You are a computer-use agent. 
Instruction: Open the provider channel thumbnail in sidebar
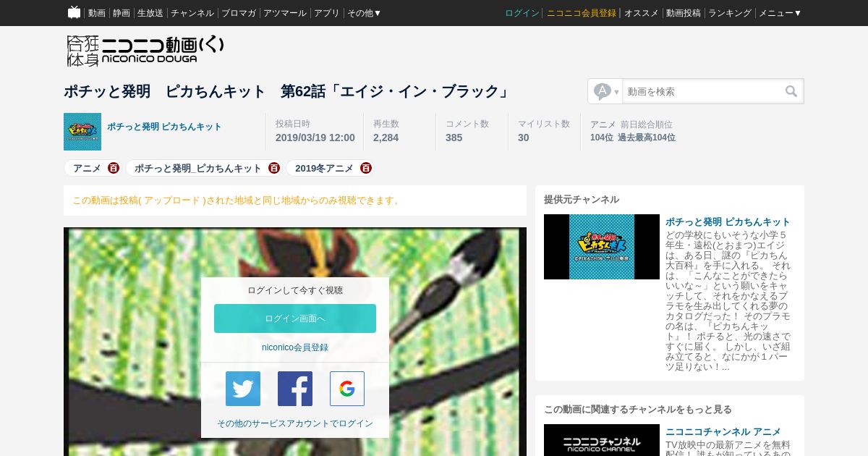[x=602, y=247]
